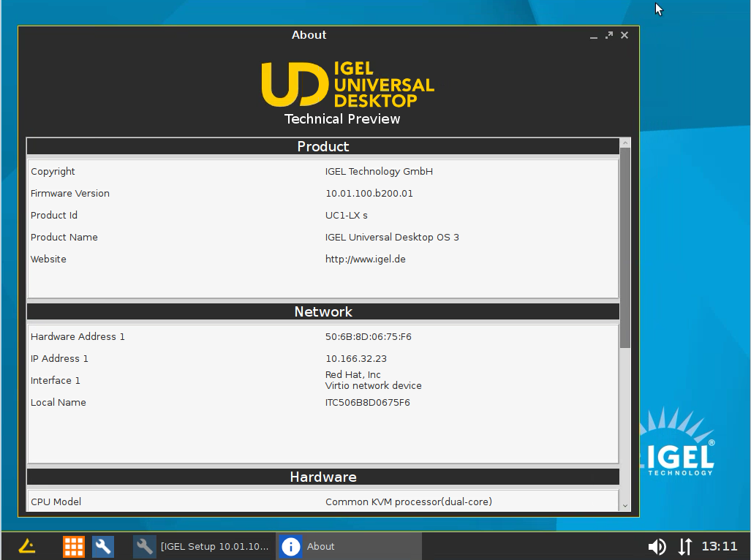Screen dimensions: 751x560
Task: Click the scrollbar up arrow
Action: [x=626, y=143]
